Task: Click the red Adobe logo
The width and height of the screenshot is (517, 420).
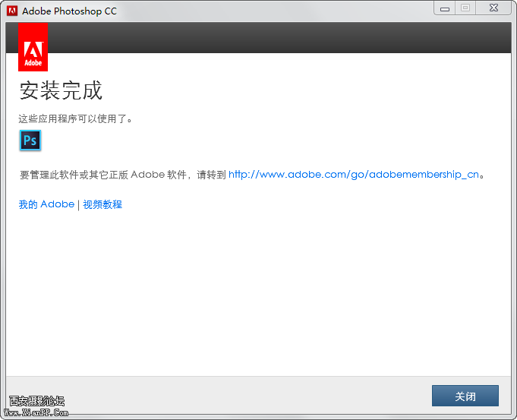Action: click(x=33, y=47)
